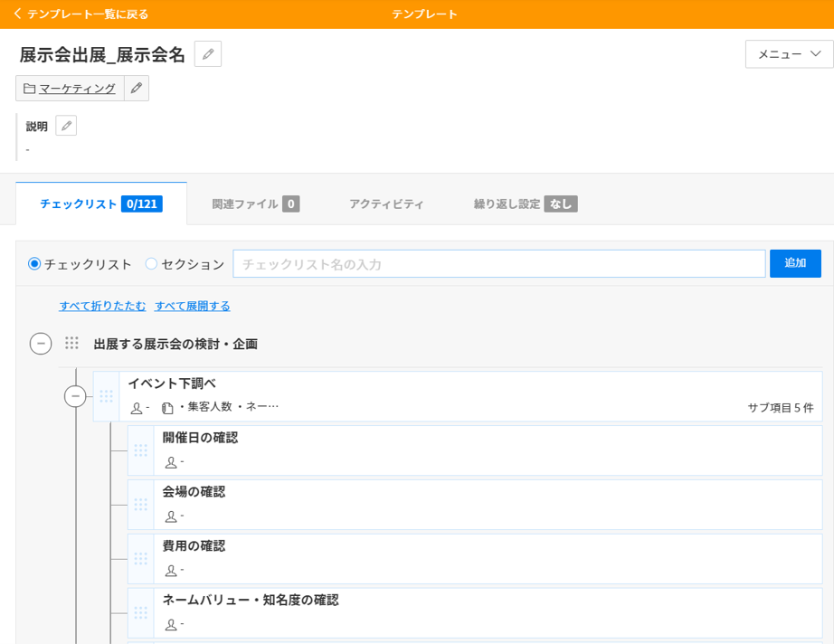
Task: Click assignee icon on イベント下調べ
Action: point(137,408)
